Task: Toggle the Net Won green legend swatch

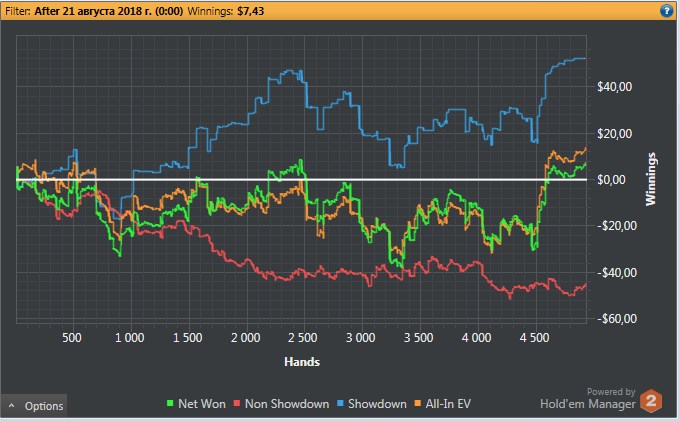Action: [170, 404]
